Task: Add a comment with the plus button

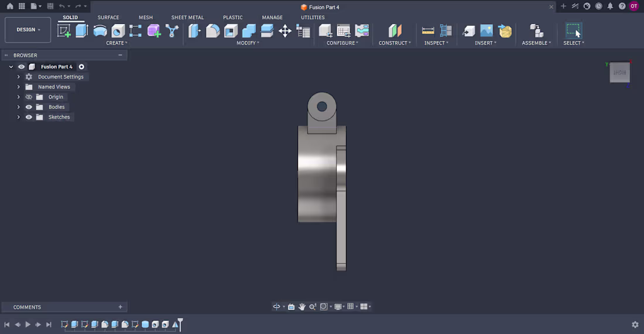Action: point(121,307)
